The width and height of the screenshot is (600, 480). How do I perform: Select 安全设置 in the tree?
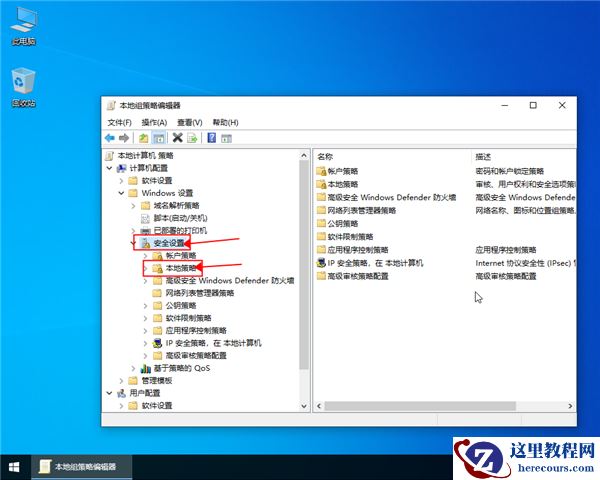click(x=169, y=243)
